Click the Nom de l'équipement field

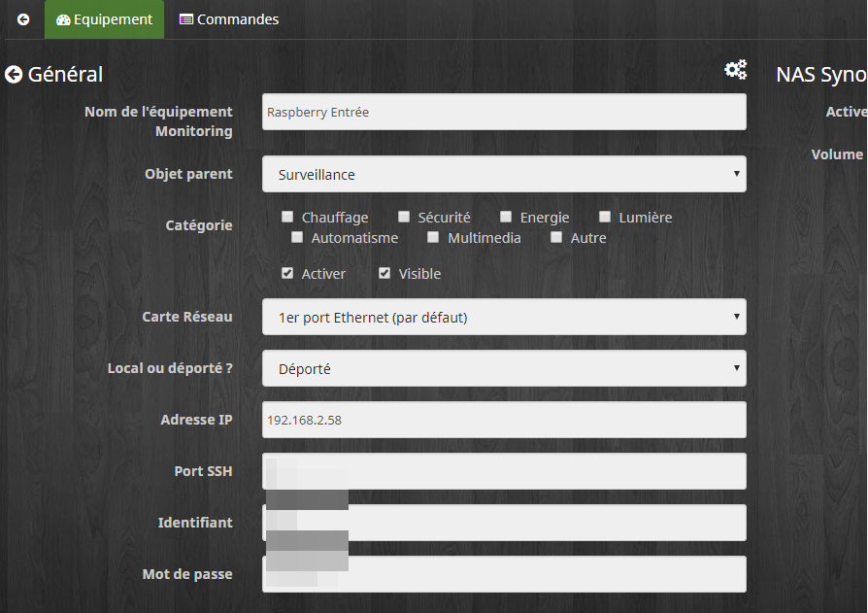point(504,112)
